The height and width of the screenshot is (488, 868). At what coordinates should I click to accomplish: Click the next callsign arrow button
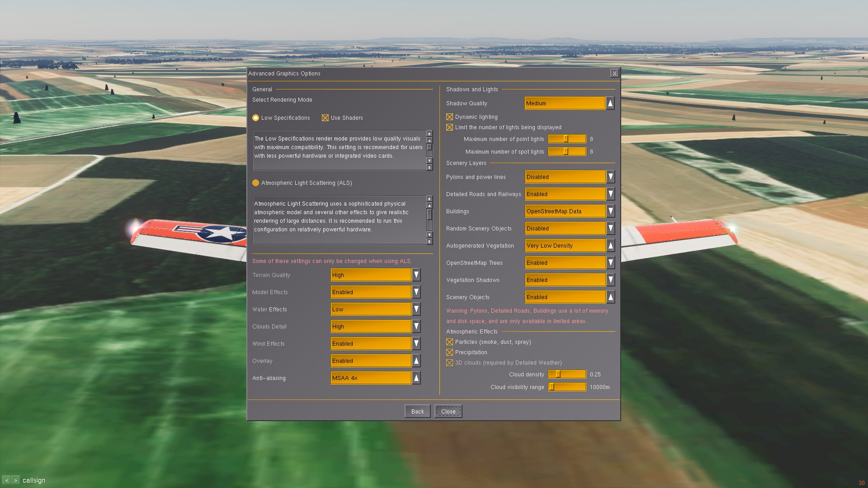(16, 480)
